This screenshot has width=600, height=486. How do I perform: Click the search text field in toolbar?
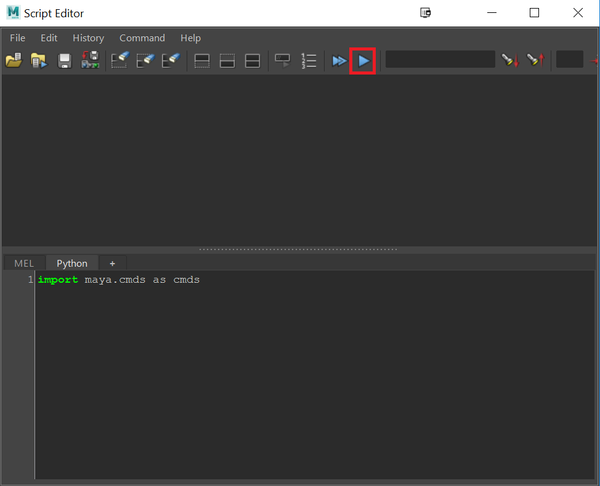440,60
